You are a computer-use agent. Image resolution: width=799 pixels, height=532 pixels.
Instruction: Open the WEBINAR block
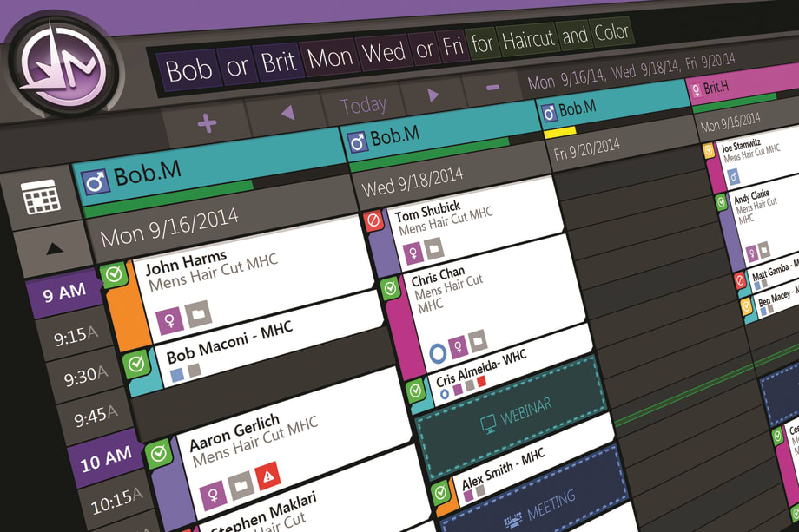[x=512, y=417]
